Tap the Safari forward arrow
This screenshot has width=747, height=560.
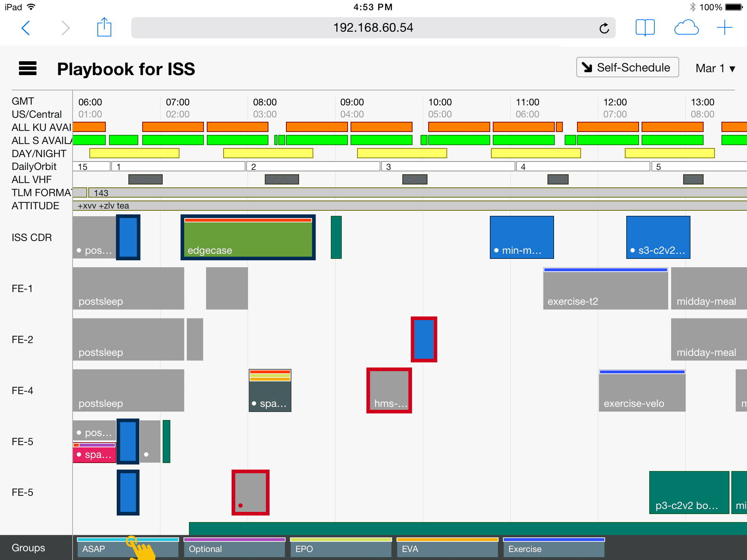pyautogui.click(x=66, y=28)
